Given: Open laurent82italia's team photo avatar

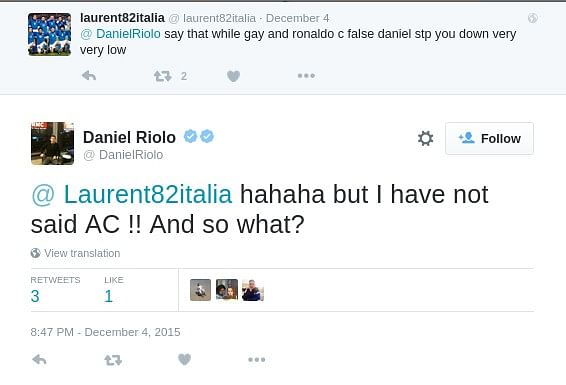Looking at the screenshot, I should tap(49, 34).
